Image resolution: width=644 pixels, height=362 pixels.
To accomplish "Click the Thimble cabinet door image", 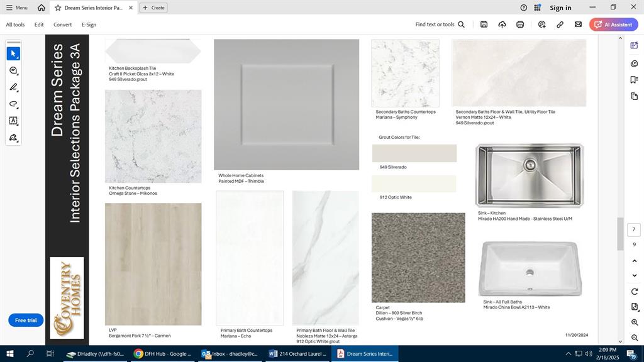I will click(x=286, y=105).
